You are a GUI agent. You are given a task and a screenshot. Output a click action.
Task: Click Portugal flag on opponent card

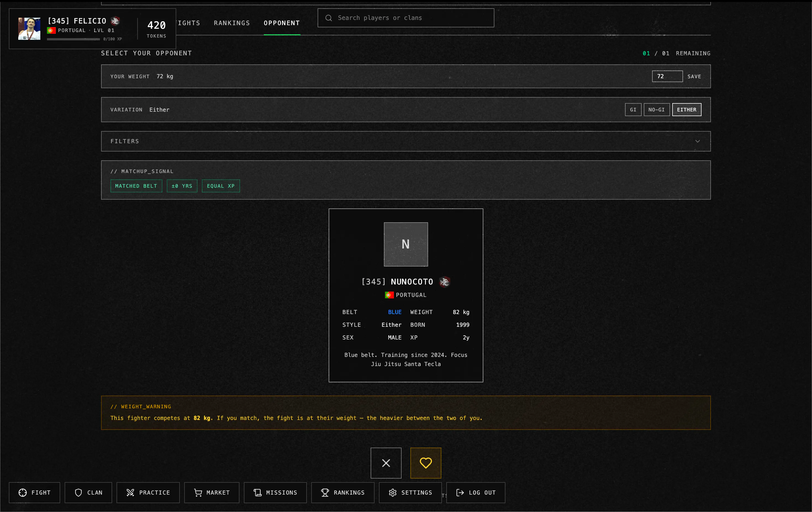(389, 295)
